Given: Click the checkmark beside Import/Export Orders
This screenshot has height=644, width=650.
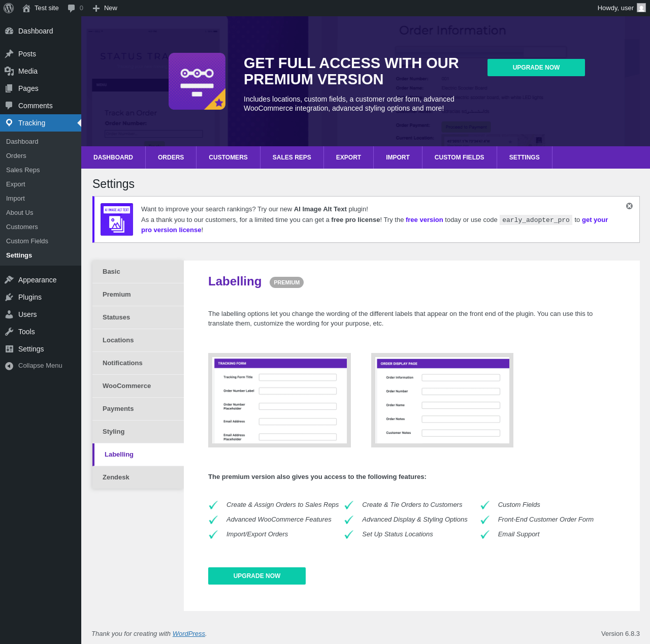Looking at the screenshot, I should coord(213,535).
